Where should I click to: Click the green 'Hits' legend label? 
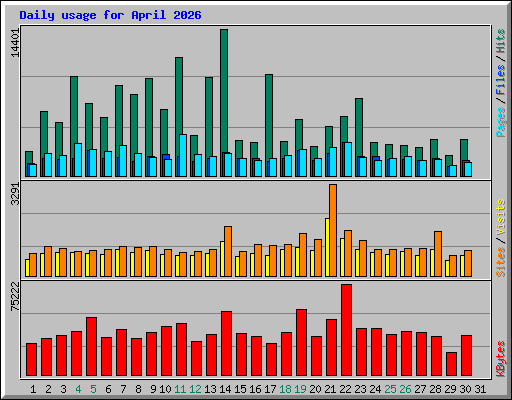501,41
